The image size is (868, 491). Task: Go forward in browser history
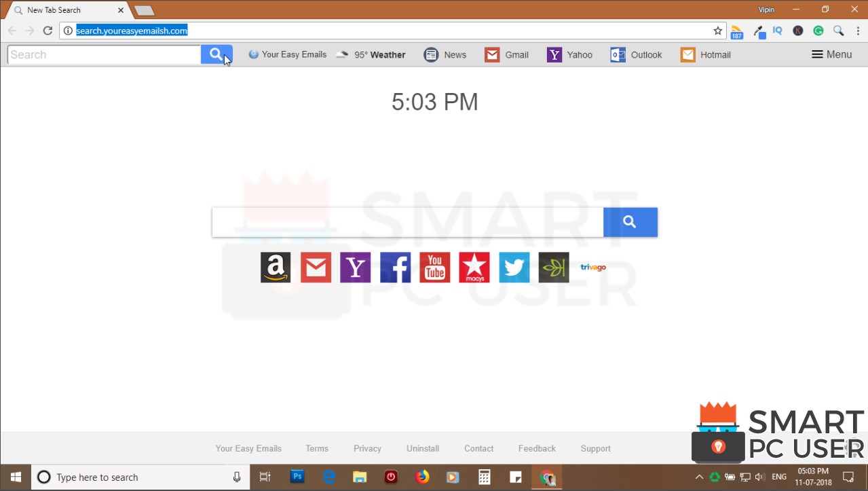30,31
